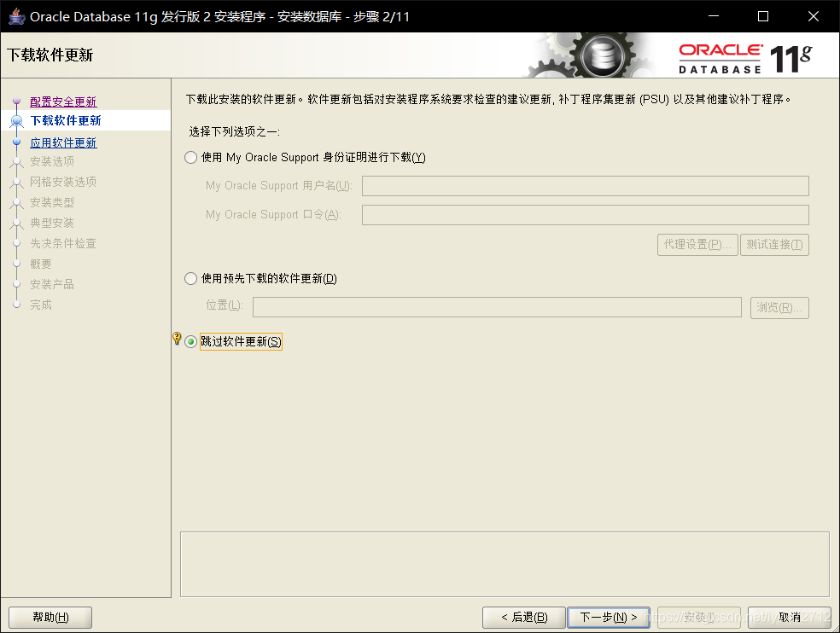This screenshot has height=633, width=840.
Task: Click the cancel button 取消
Action: [x=789, y=618]
